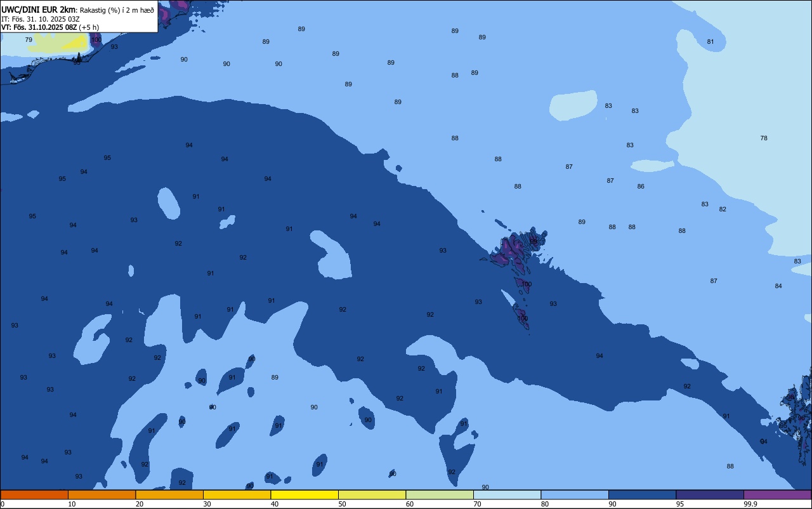Click the 20–30 legend color segment
This screenshot has width=812, height=509.
click(x=169, y=494)
